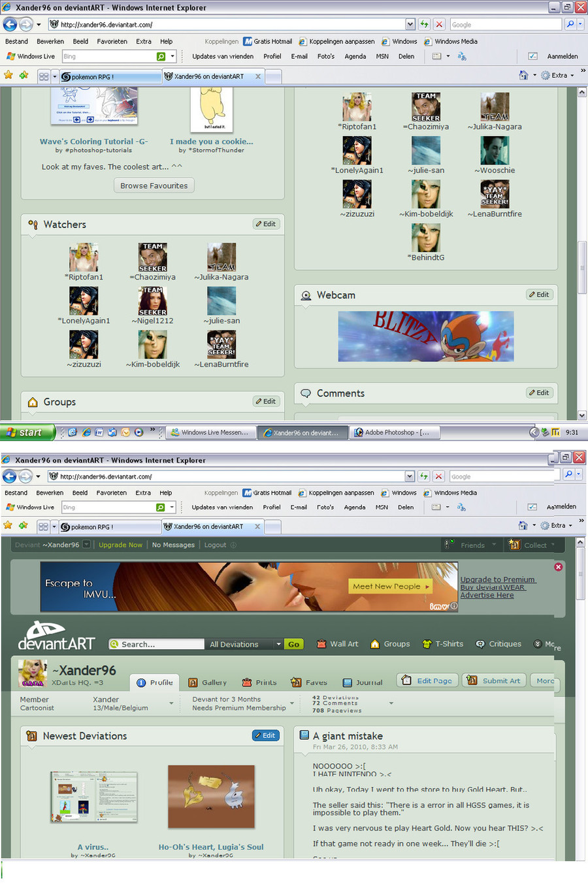Click the Submit Art button
This screenshot has height=891, width=588.
coord(495,680)
